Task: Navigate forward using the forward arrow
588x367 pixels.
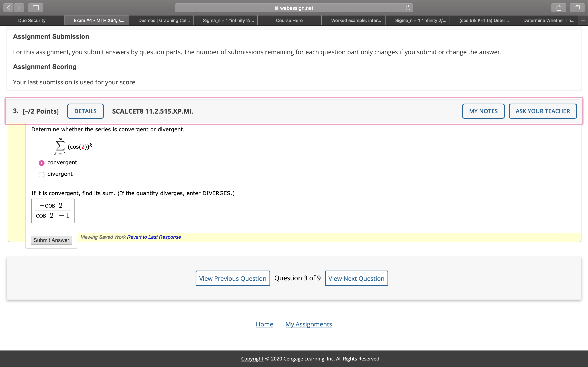Action: (19, 8)
